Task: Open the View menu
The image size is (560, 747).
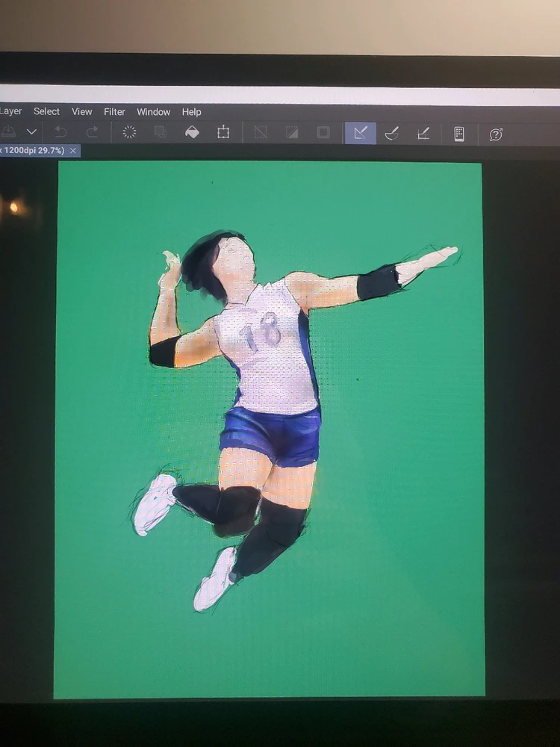Action: pyautogui.click(x=82, y=111)
